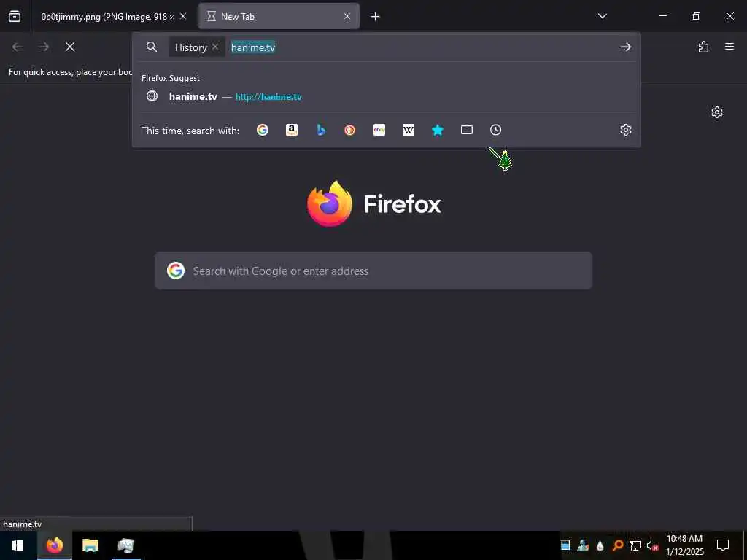Open the Windows Start menu
The height and width of the screenshot is (560, 747).
pyautogui.click(x=18, y=545)
